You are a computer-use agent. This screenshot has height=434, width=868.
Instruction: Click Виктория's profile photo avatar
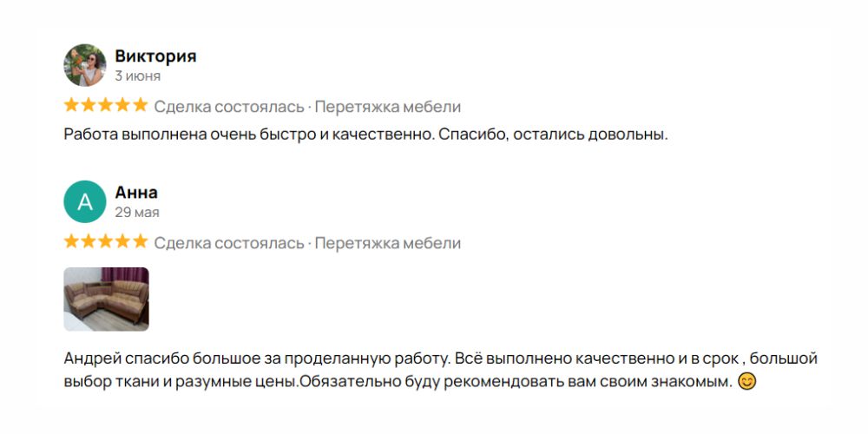pos(85,65)
